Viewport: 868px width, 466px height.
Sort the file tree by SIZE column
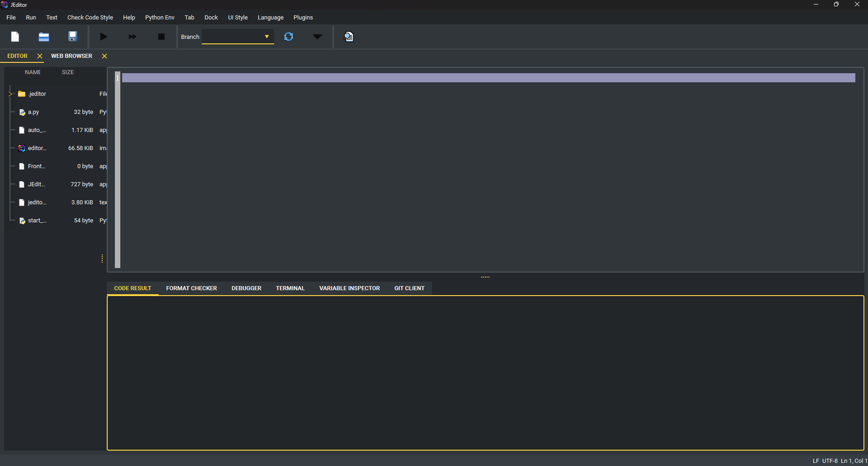tap(68, 72)
